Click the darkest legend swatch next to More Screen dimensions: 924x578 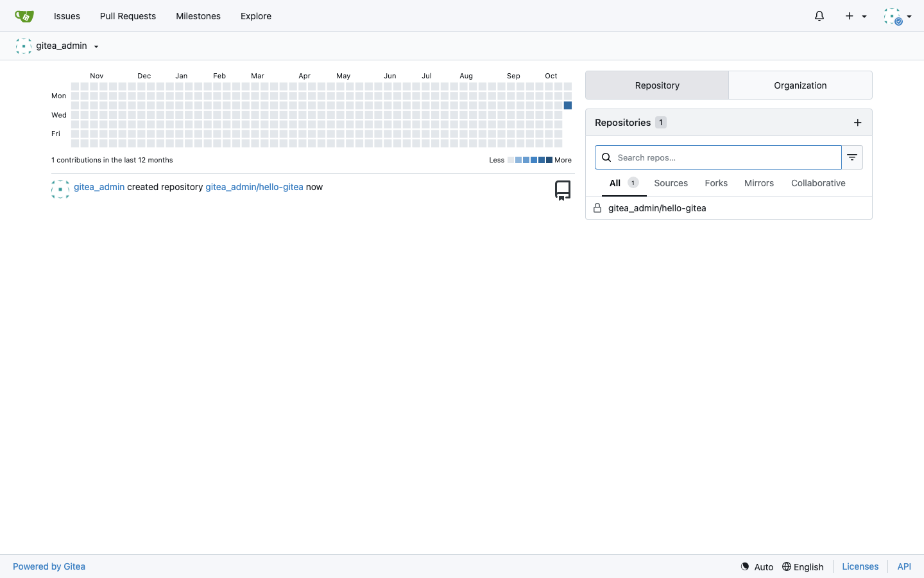[x=549, y=160]
